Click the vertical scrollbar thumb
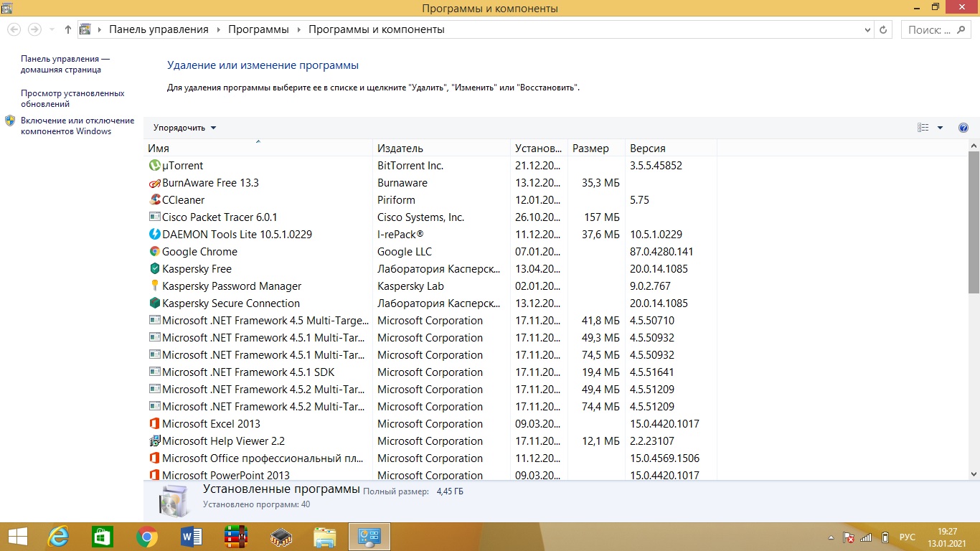 coord(974,222)
